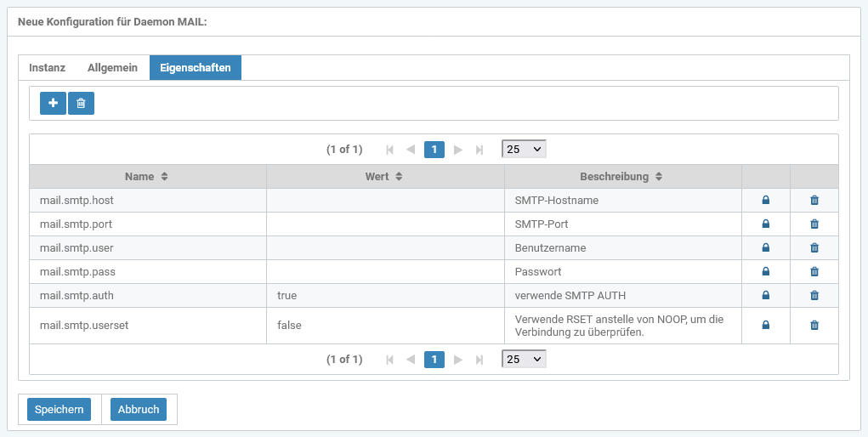Delete the mail.smtp.userset row
The width and height of the screenshot is (868, 437).
tap(814, 325)
